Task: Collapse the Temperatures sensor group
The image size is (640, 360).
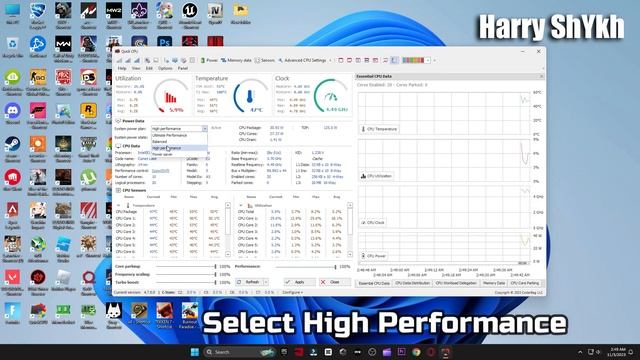Action: 118,205
